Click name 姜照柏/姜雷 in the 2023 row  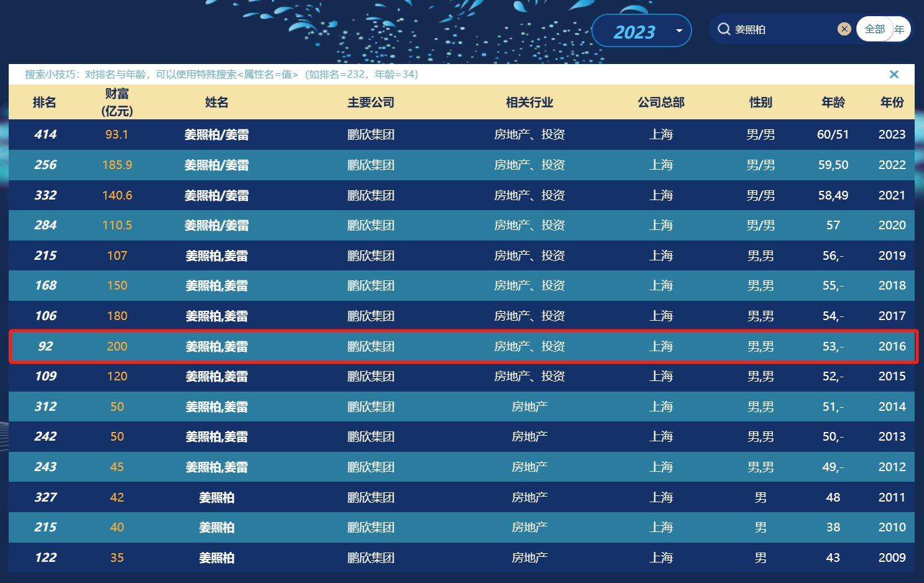(x=216, y=134)
